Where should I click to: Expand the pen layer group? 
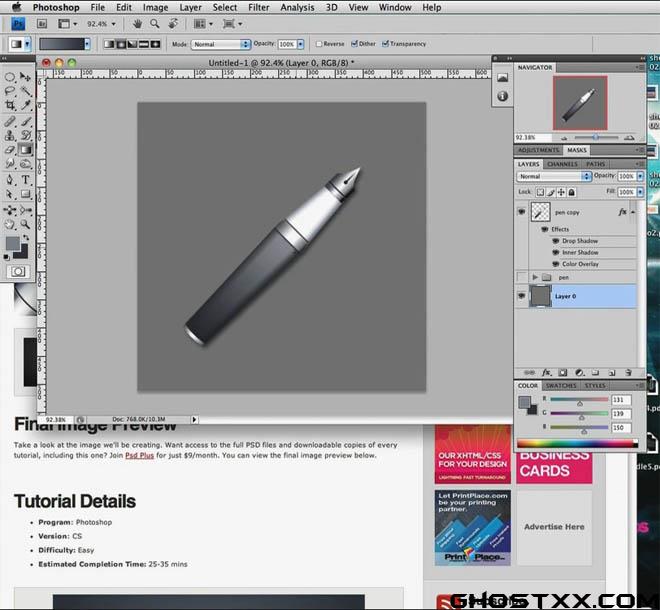pos(535,277)
